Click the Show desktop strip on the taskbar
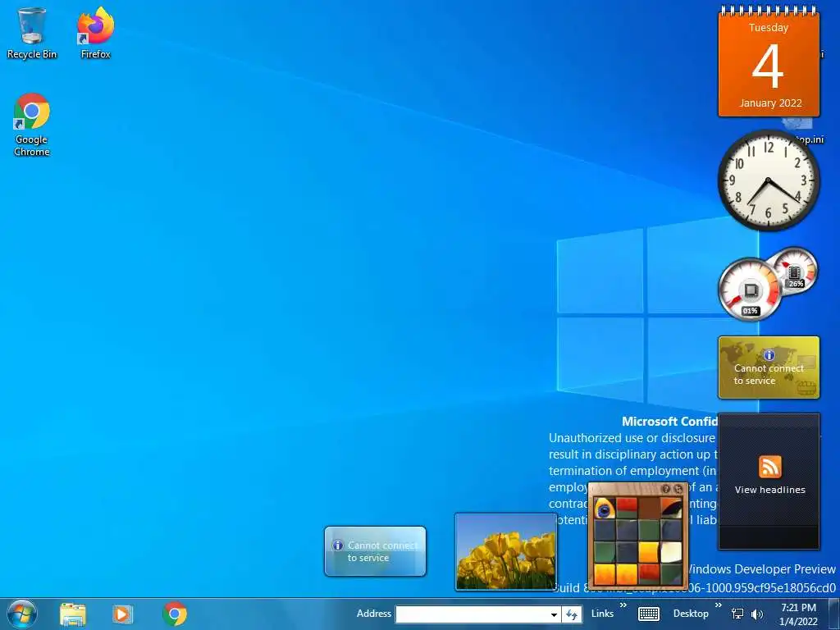 tap(834, 614)
